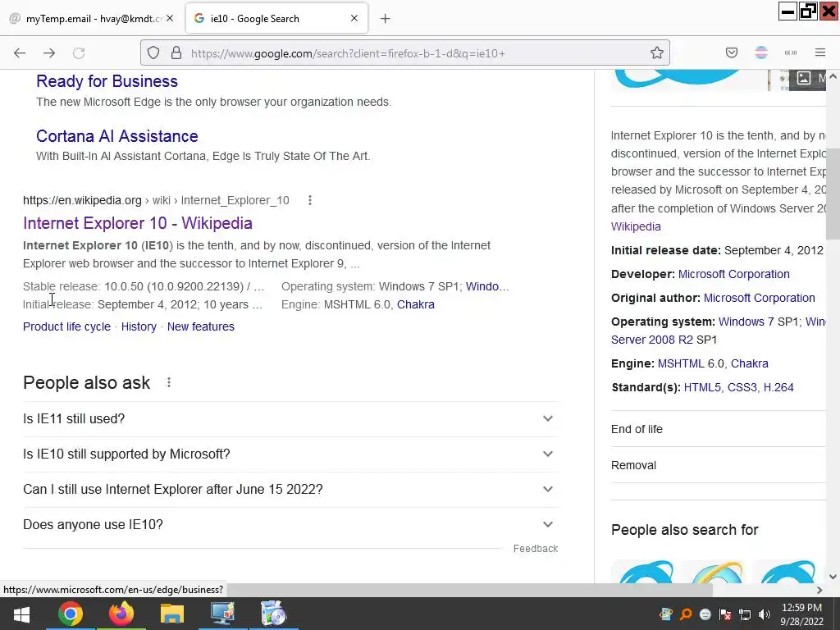Close the myTemp.email tab

[x=170, y=18]
